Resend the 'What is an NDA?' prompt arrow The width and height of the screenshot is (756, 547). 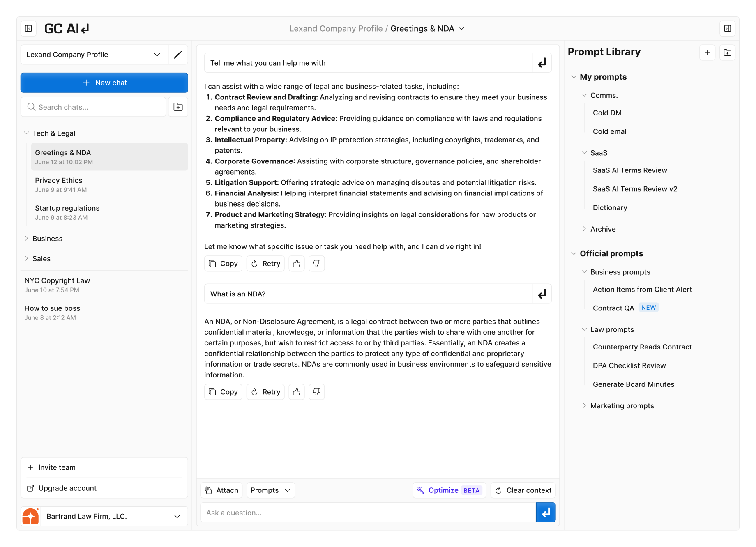542,294
